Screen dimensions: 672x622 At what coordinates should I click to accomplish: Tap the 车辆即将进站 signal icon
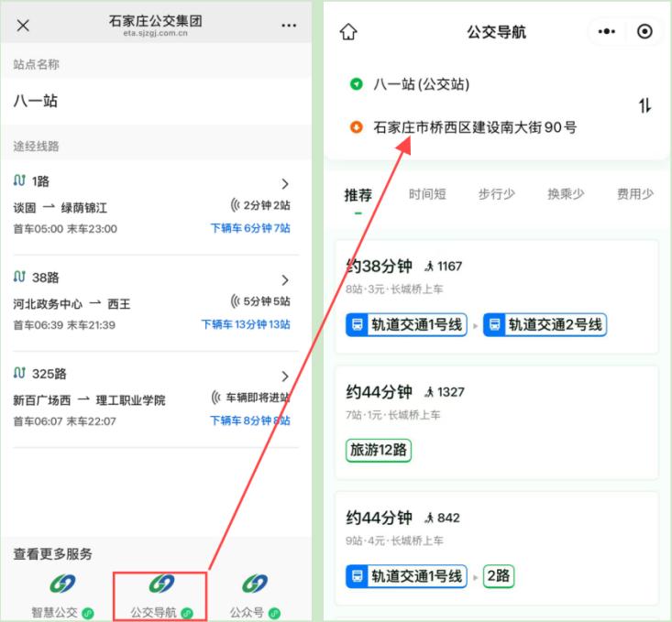(216, 398)
